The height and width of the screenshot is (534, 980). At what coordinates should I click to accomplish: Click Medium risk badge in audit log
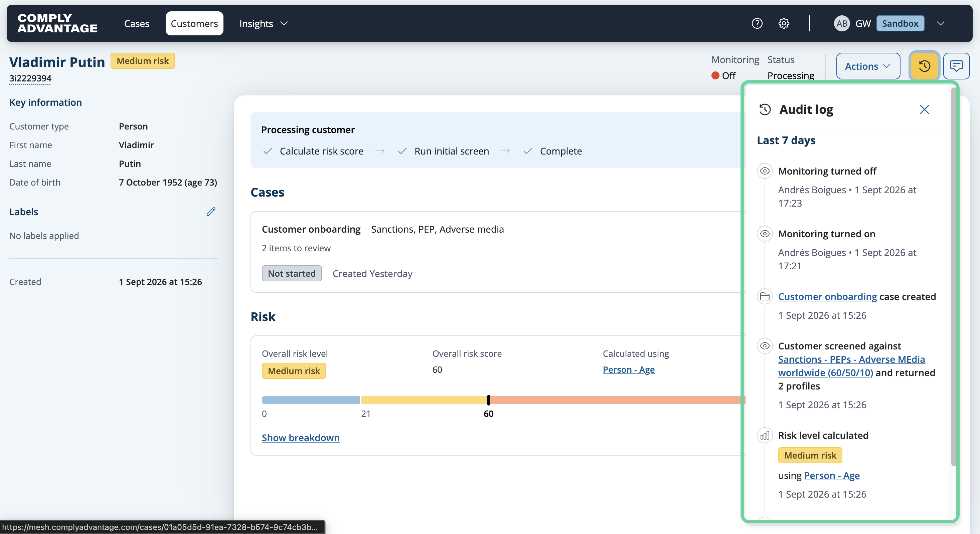pyautogui.click(x=810, y=455)
